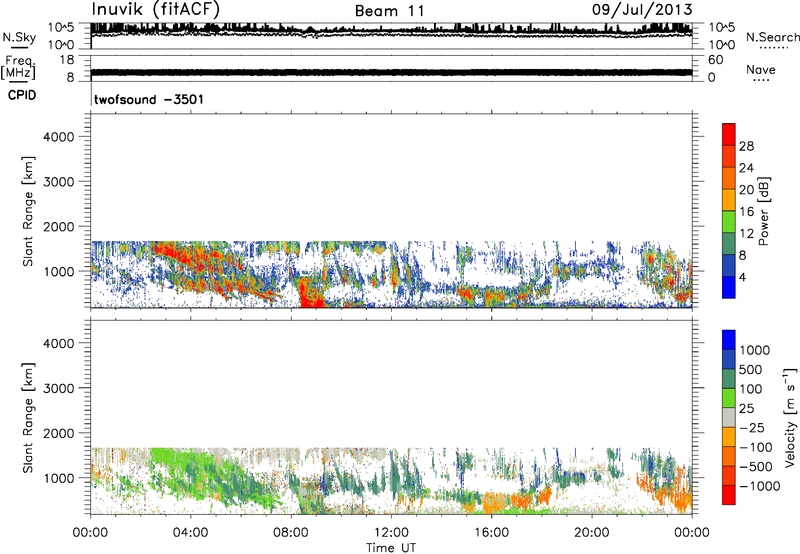Click the 'Freq. [MHz]' axis label
The width and height of the screenshot is (800, 554).
[x=18, y=67]
